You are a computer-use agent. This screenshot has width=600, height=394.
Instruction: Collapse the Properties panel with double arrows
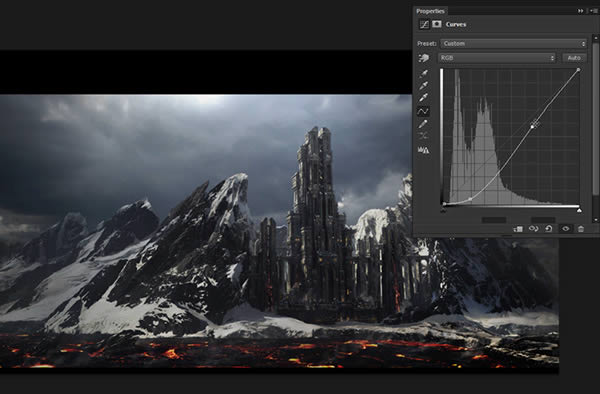580,11
